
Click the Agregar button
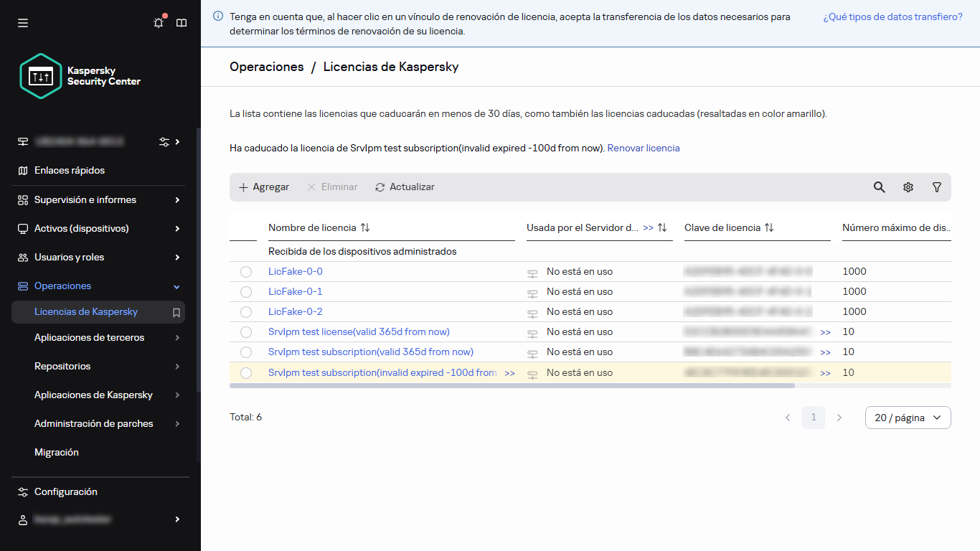click(263, 187)
